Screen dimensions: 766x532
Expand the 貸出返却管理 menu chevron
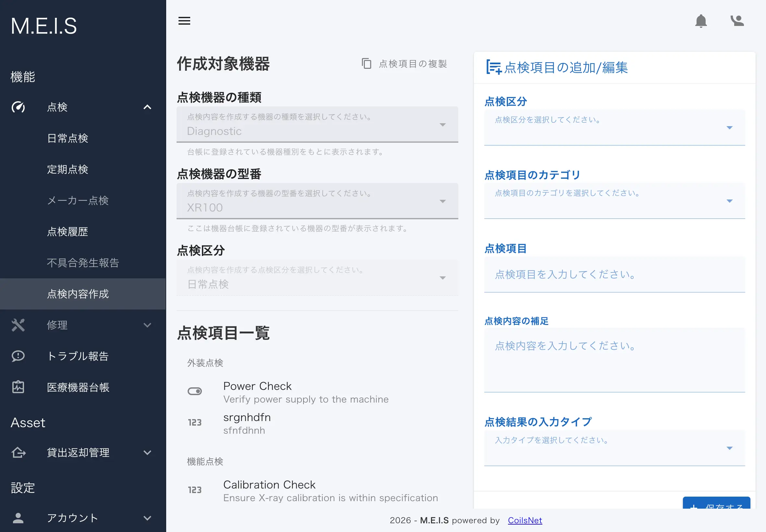(x=147, y=452)
